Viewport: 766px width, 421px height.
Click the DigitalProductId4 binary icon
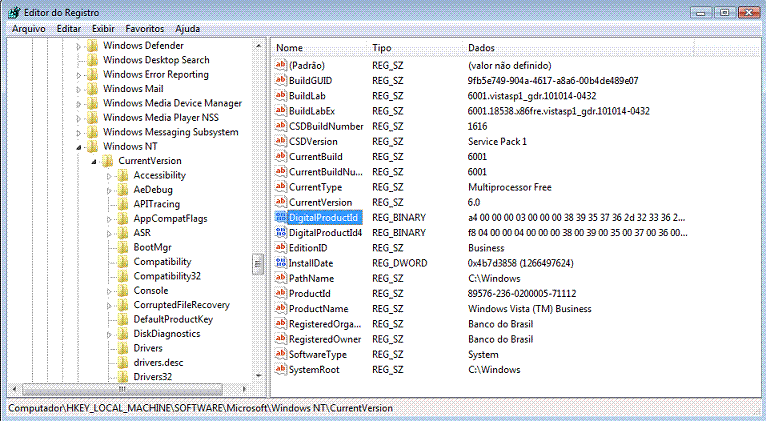point(280,232)
